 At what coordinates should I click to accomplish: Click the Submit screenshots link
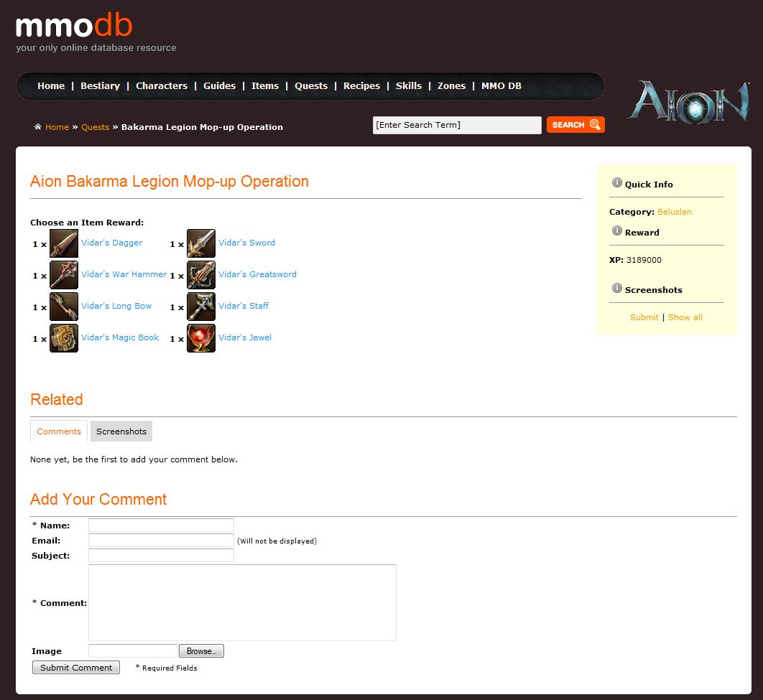[x=644, y=317]
